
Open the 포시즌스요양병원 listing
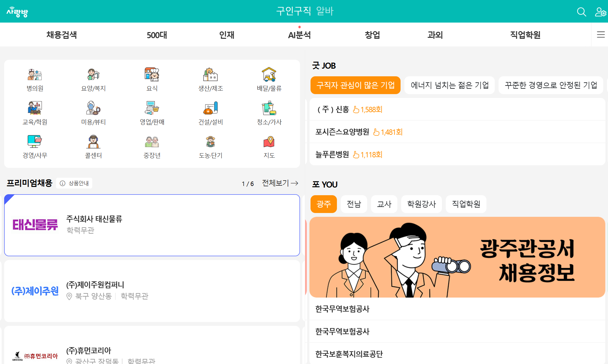457,132
